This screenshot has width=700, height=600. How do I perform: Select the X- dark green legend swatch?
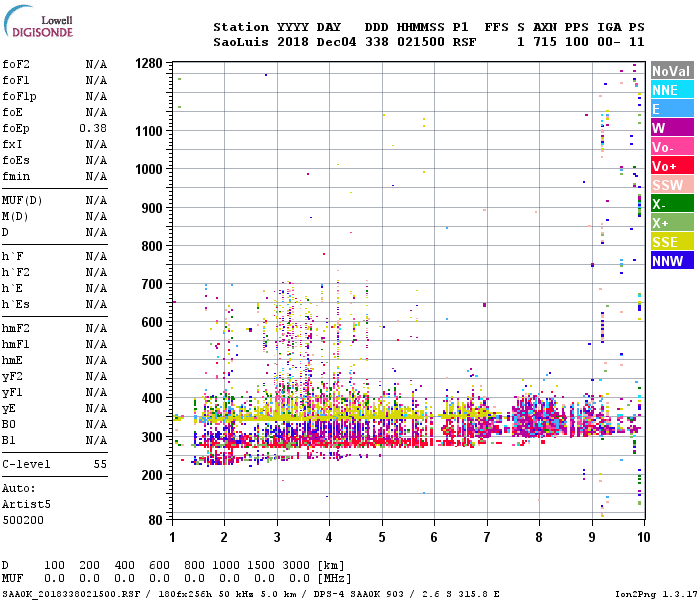tap(672, 204)
